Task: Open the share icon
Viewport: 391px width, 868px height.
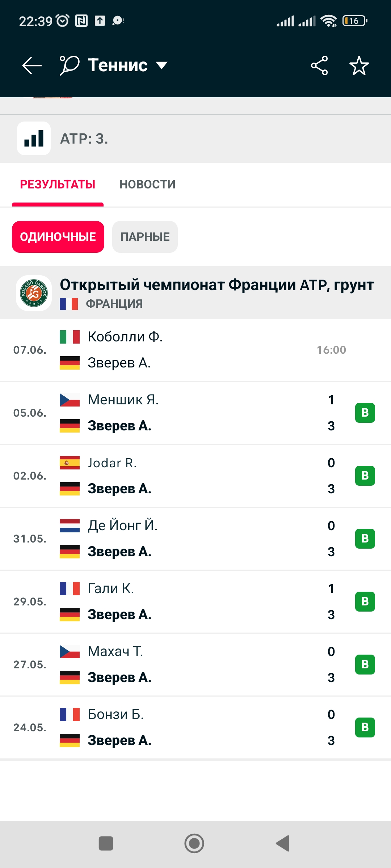Action: (x=319, y=65)
